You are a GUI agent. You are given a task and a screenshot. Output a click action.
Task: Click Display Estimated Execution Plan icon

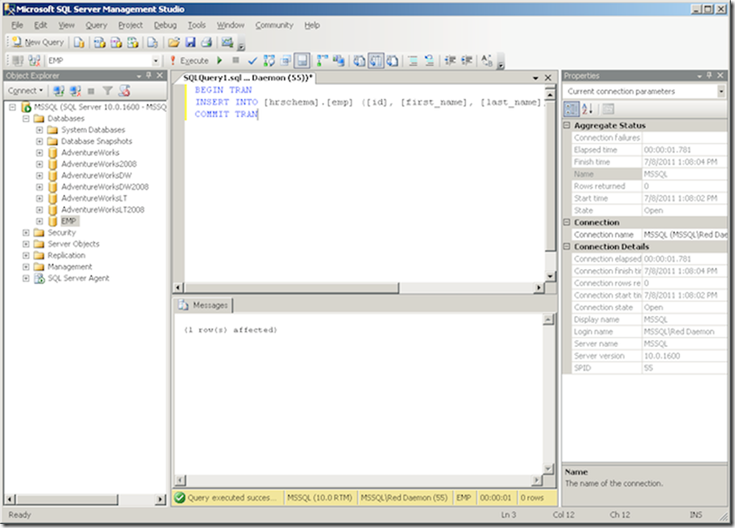click(269, 60)
